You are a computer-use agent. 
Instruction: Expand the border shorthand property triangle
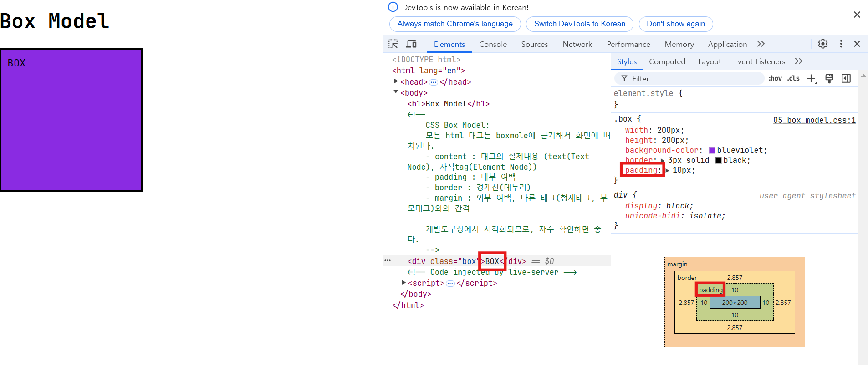(663, 160)
